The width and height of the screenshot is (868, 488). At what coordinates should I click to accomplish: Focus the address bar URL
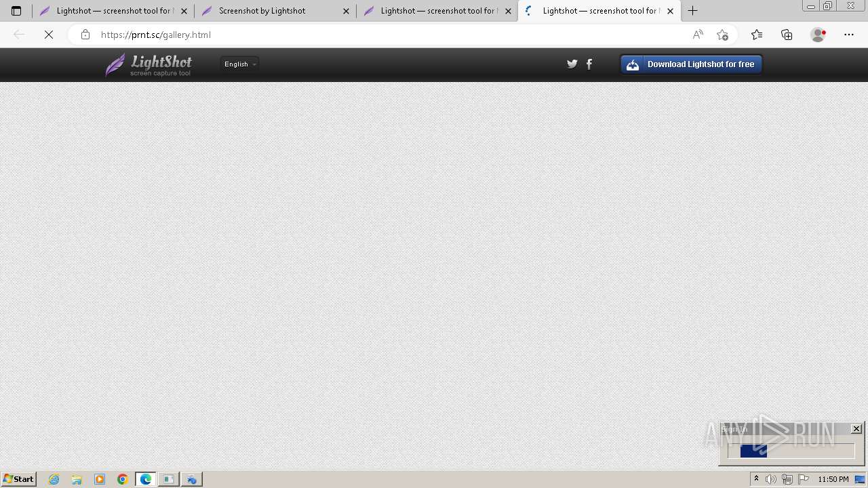point(156,35)
